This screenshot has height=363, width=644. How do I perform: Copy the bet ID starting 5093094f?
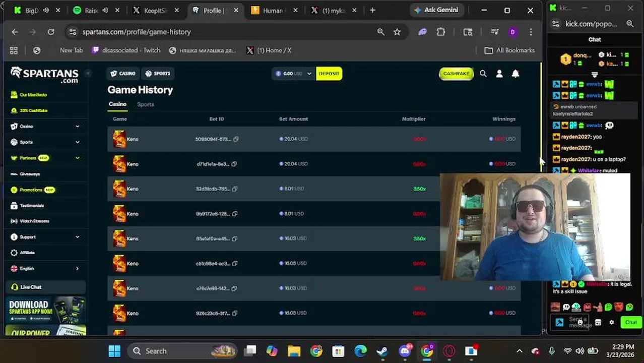coord(236,139)
